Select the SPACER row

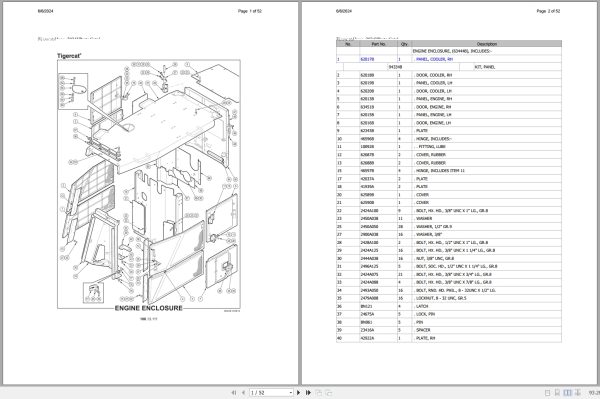click(x=449, y=330)
